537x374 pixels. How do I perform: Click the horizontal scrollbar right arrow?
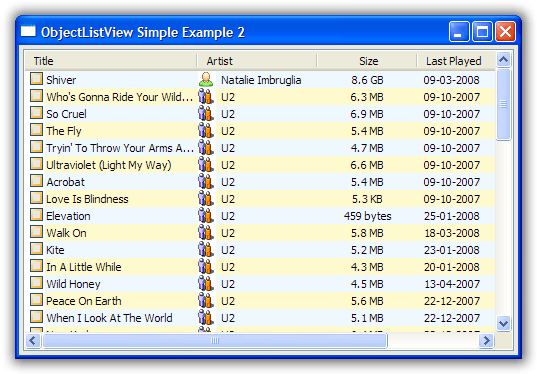point(486,341)
